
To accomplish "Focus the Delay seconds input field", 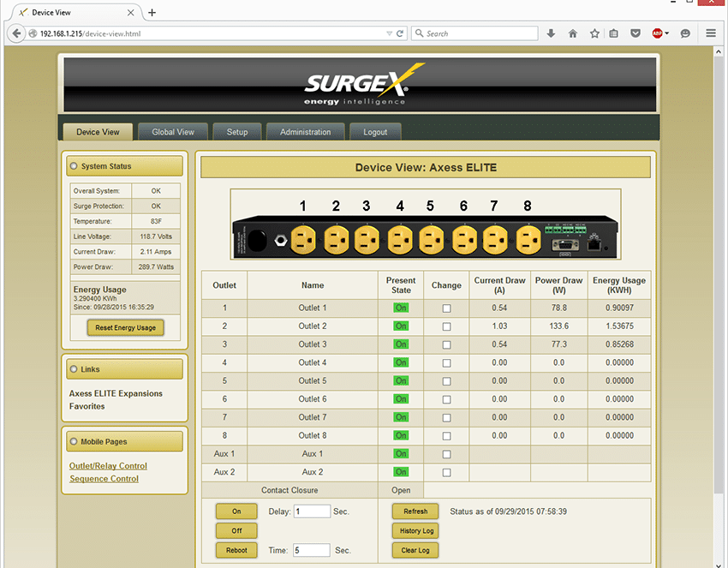I will (x=312, y=511).
